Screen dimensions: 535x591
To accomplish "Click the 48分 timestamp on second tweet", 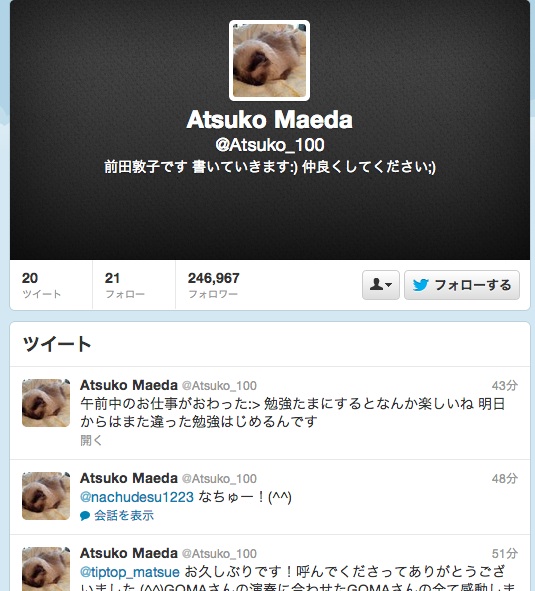I will 504,479.
